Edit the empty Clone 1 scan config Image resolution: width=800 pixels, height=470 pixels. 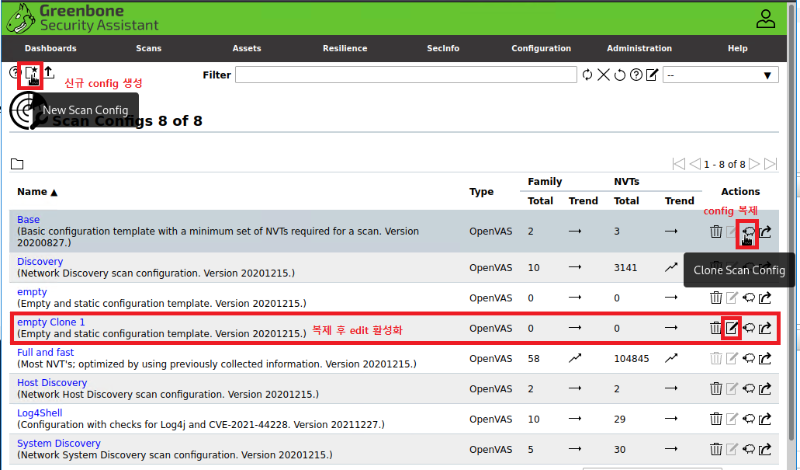[x=732, y=327]
